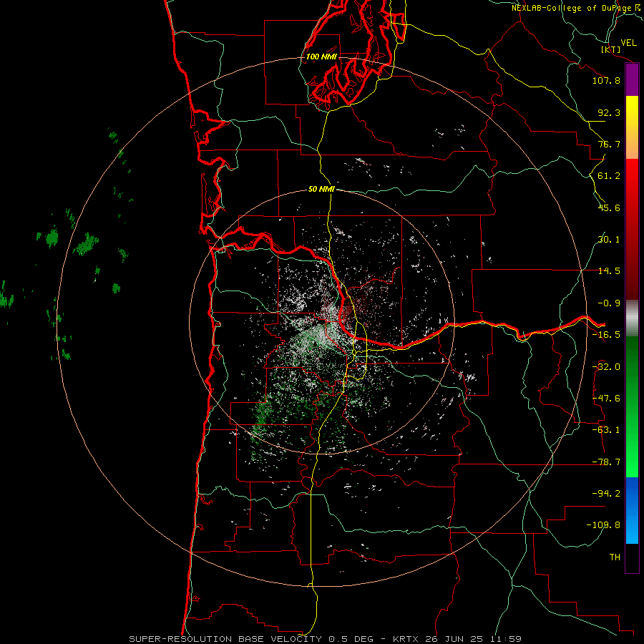
Task: Click the -32.0 velocity legend value
Action: click(x=606, y=367)
